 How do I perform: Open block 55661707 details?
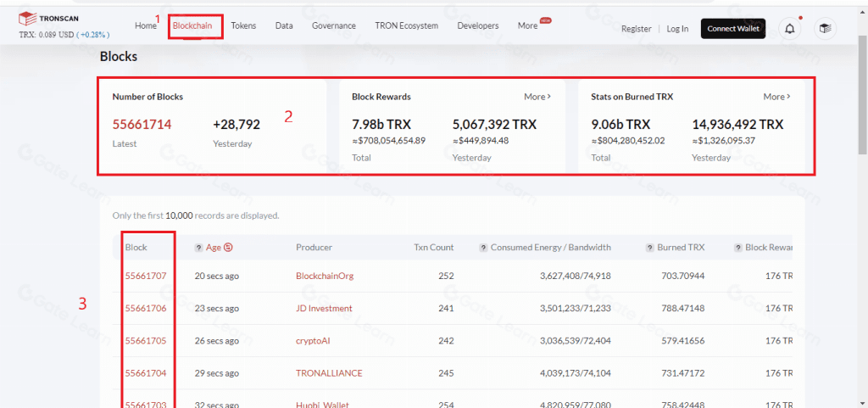click(x=145, y=276)
